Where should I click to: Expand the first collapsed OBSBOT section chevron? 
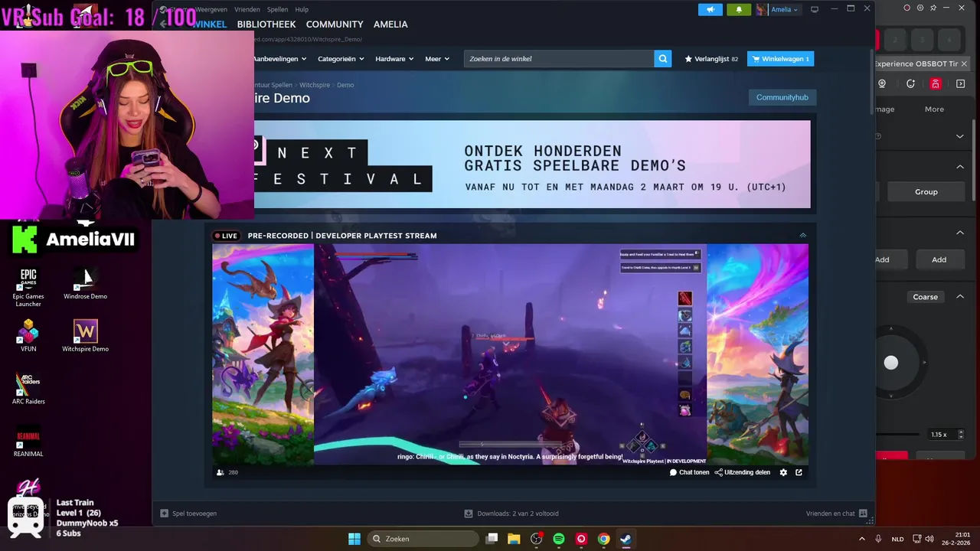point(960,136)
